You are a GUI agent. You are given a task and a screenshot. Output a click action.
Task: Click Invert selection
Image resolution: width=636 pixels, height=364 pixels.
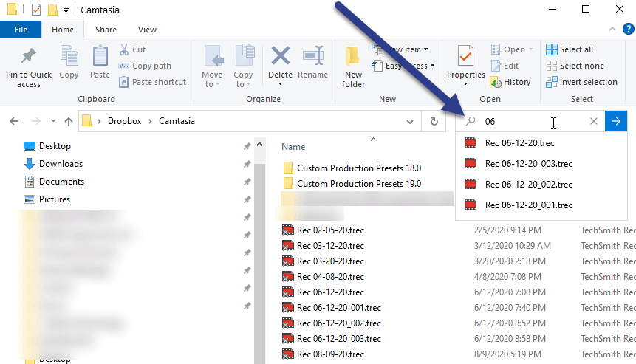pos(581,82)
